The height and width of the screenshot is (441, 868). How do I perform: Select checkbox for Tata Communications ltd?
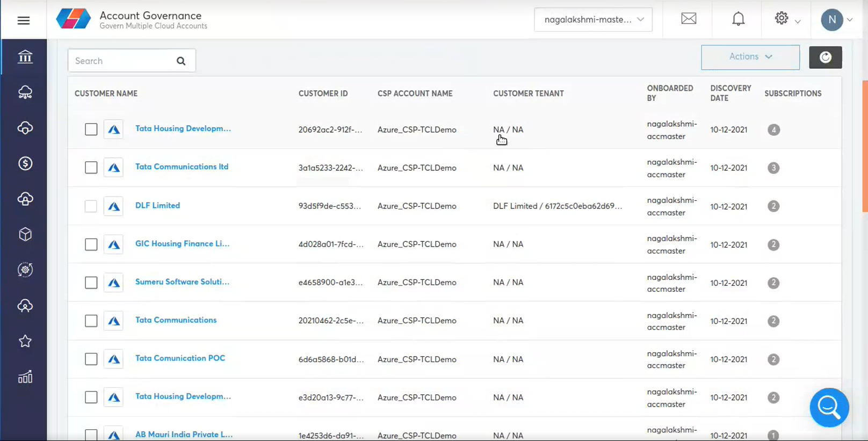tap(91, 168)
